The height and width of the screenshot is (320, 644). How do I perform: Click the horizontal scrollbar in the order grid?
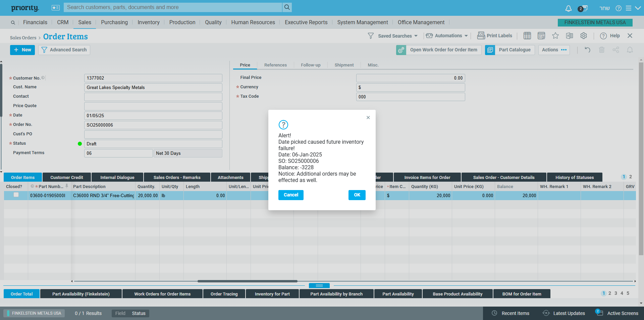pos(248,281)
